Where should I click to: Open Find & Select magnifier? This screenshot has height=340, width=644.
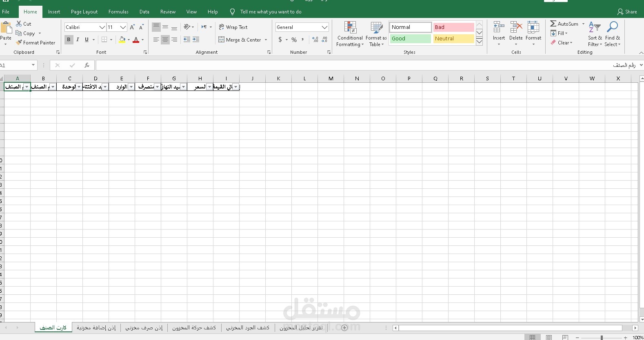coord(612,34)
